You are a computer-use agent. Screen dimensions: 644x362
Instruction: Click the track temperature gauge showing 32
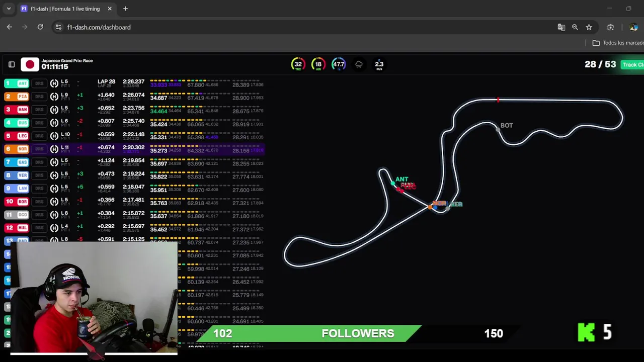(298, 64)
